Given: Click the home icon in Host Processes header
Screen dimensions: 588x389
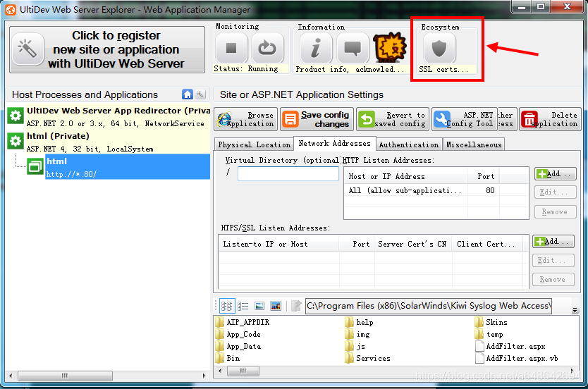Looking at the screenshot, I should [187, 94].
